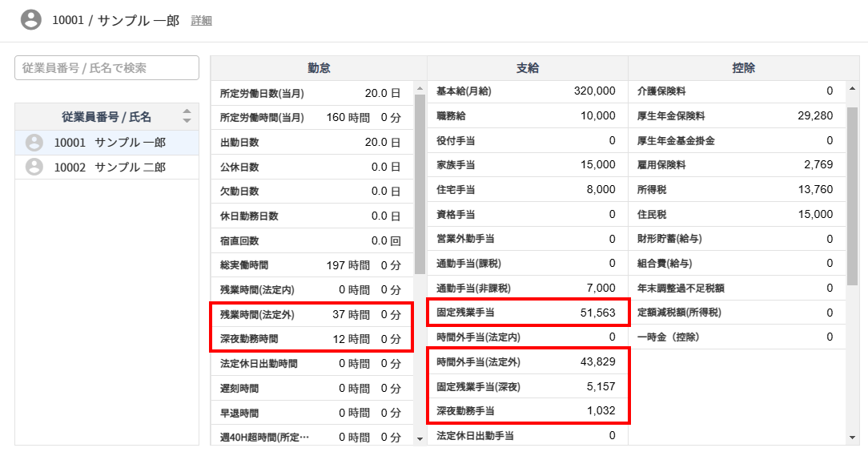
Task: Click up arrow of 勤怠 scrollbar
Action: [x=420, y=88]
